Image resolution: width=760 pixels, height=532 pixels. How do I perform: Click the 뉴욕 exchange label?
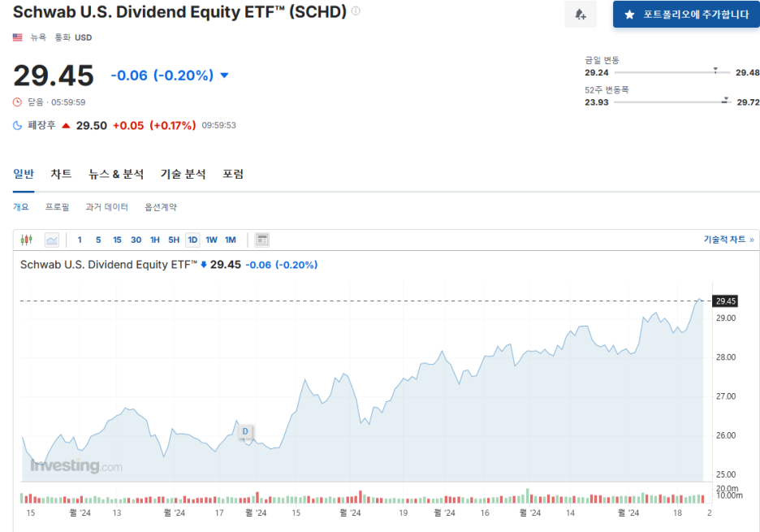(x=38, y=37)
